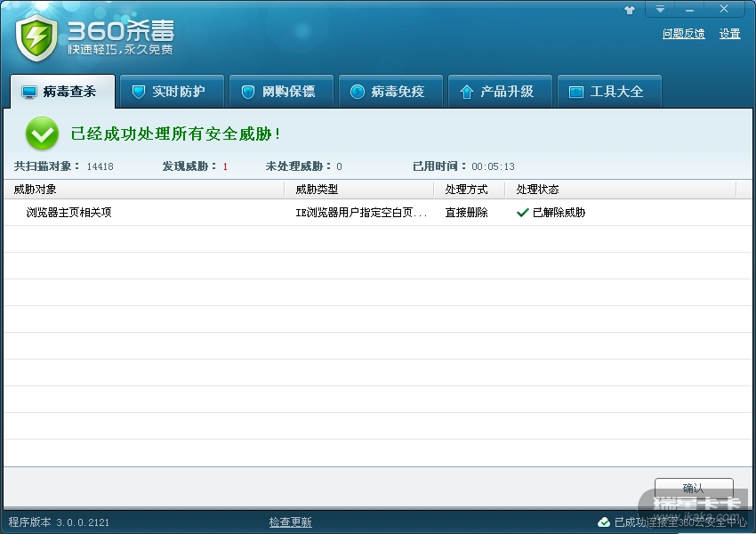Switch to the 病毒查杀 tab
The width and height of the screenshot is (756, 534).
(x=62, y=91)
